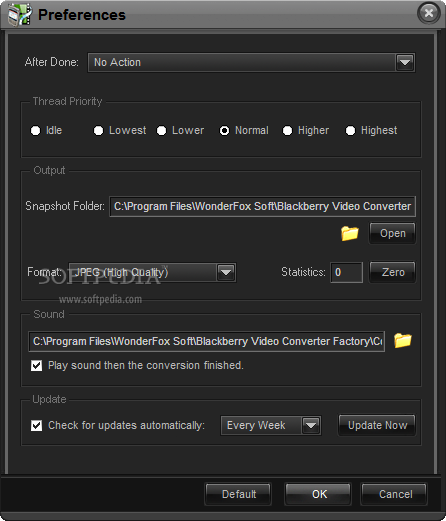Click the sound file browse folder icon
Screen dimensions: 446x521
tap(403, 340)
